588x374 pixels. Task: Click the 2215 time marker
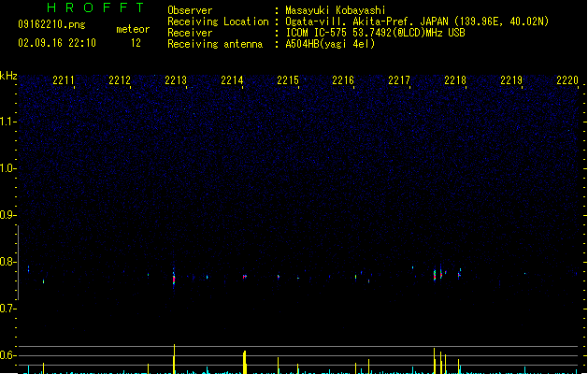[288, 80]
